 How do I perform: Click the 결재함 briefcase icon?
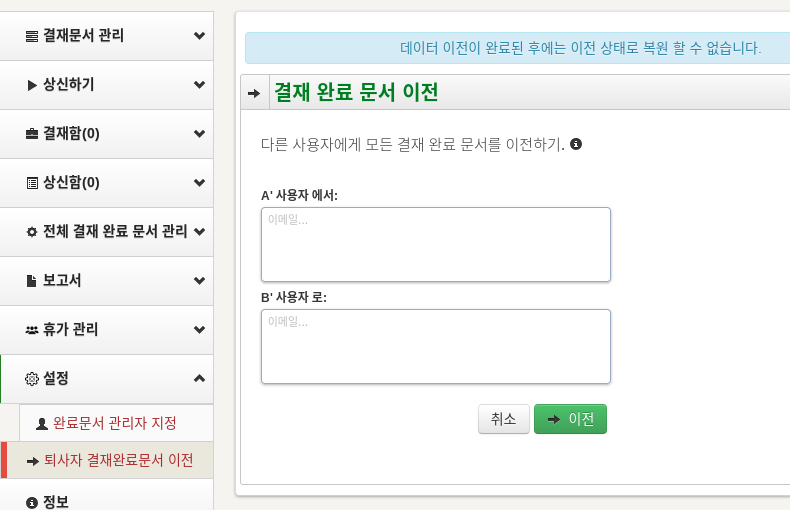pos(32,134)
